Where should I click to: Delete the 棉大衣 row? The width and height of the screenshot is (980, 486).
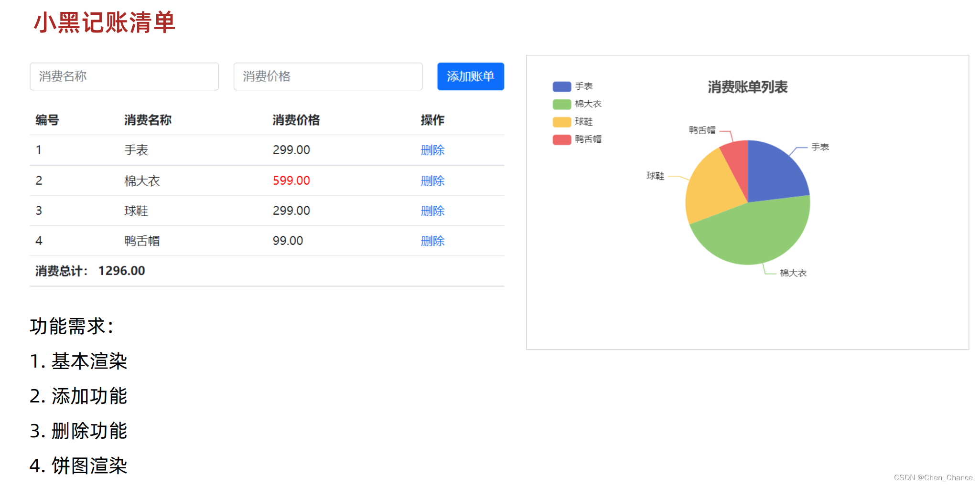click(x=432, y=180)
